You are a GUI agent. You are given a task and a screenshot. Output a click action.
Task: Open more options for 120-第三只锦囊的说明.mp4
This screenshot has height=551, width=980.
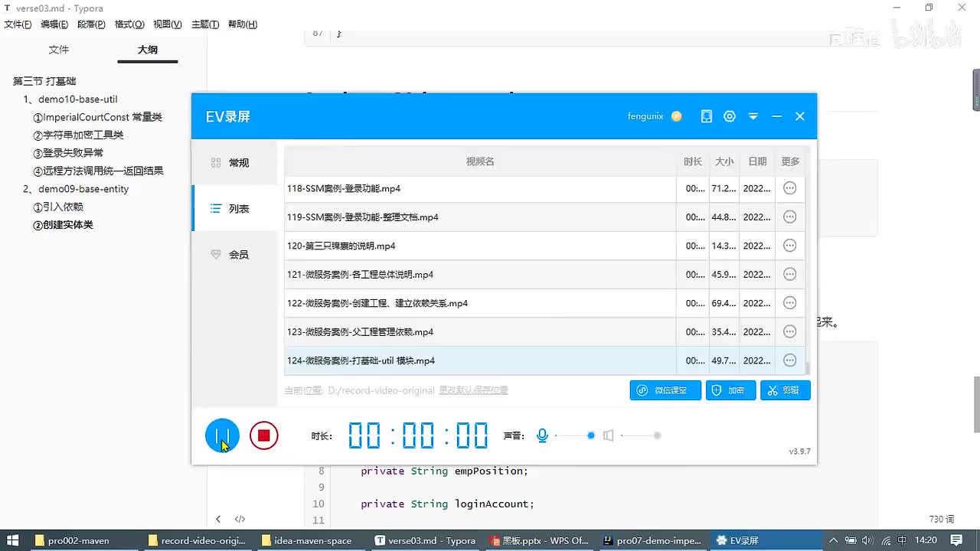(790, 246)
